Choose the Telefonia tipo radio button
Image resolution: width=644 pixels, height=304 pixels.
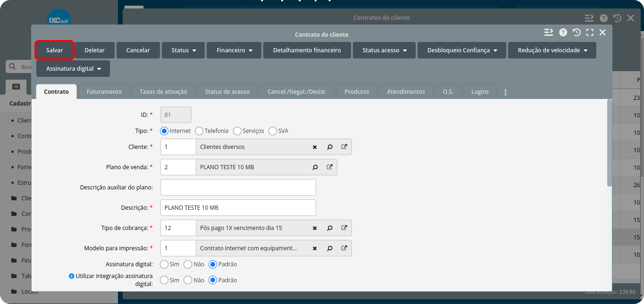click(199, 131)
